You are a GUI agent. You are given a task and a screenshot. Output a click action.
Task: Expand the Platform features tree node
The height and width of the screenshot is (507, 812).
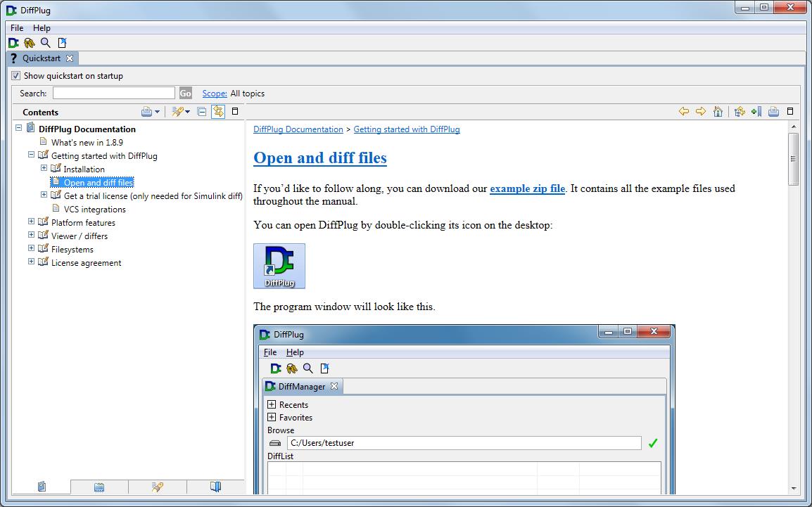[x=30, y=222]
